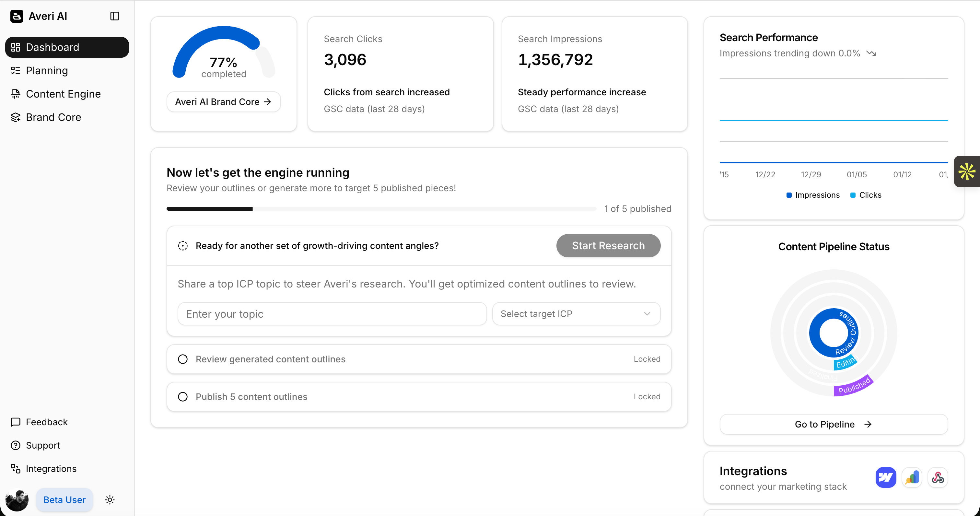Click the yellow asterisk floating widget

coord(967,171)
